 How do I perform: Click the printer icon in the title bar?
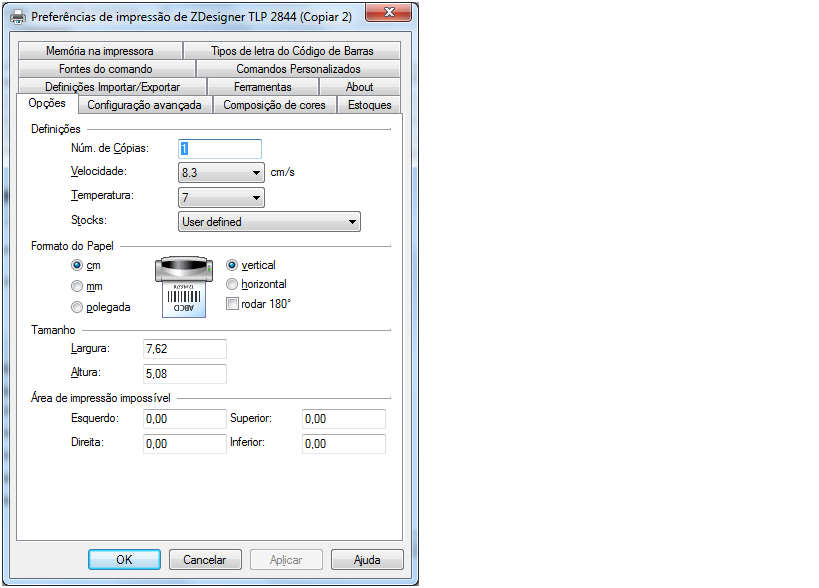(18, 17)
